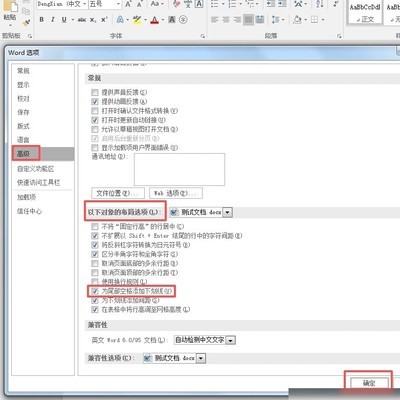400x400 pixels.
Task: Select 显示 category in options sidebar
Action: pyautogui.click(x=23, y=85)
